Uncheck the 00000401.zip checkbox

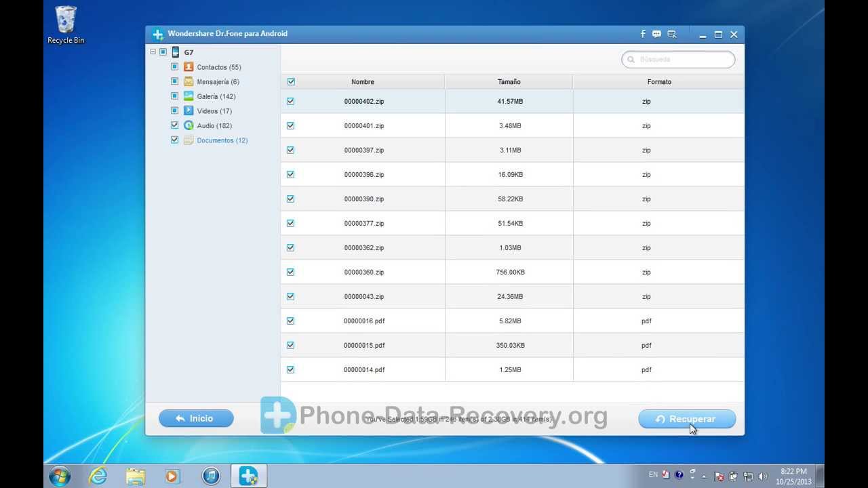(291, 125)
